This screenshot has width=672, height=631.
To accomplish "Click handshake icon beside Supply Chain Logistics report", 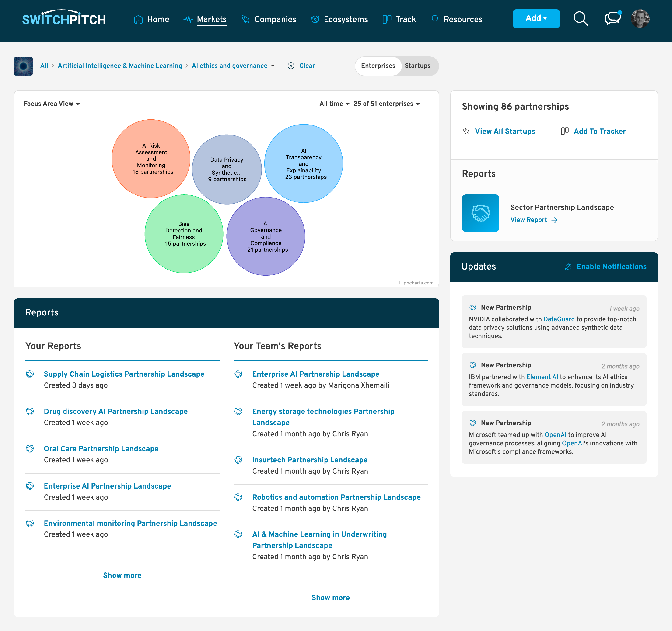I will (30, 374).
